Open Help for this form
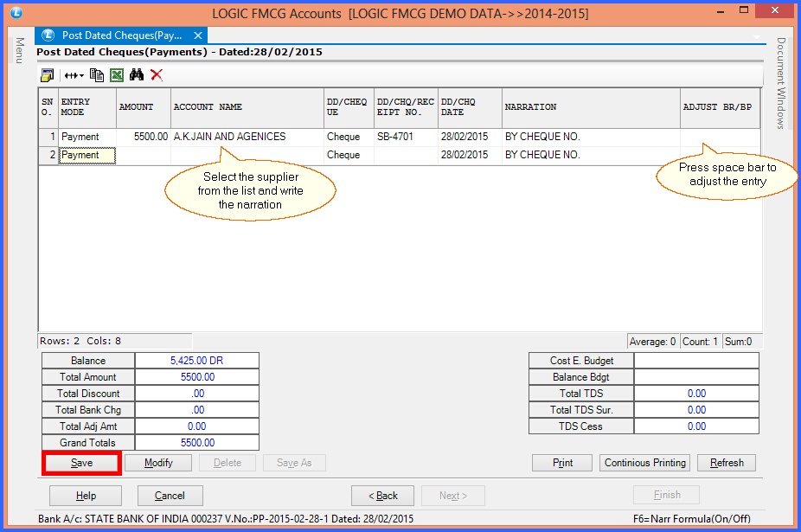This screenshot has height=532, width=801. (86, 496)
